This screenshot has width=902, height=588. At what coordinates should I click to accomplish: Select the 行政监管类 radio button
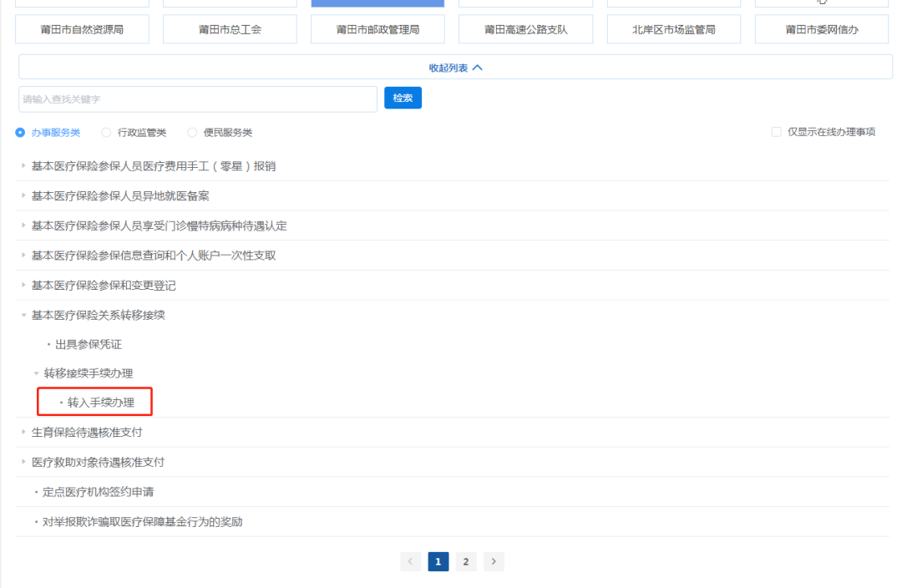coord(106,132)
